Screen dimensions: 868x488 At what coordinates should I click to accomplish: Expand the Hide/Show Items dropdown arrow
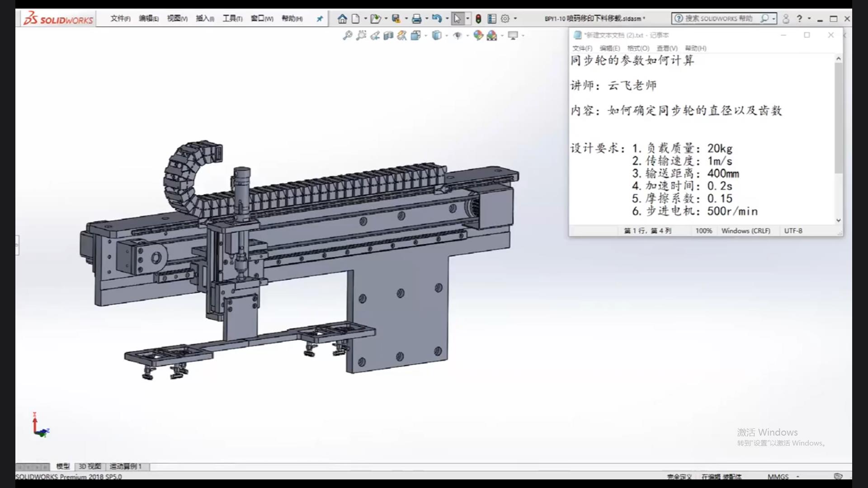(467, 35)
